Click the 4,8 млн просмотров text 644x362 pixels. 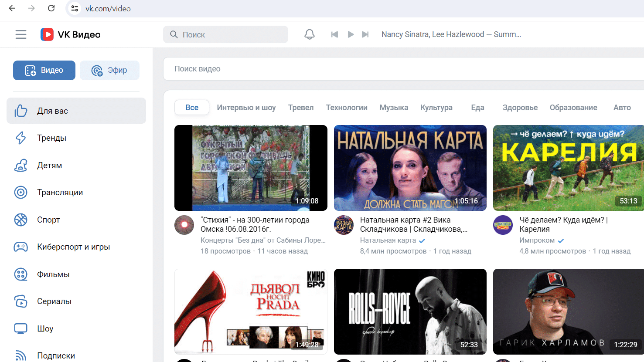(553, 251)
